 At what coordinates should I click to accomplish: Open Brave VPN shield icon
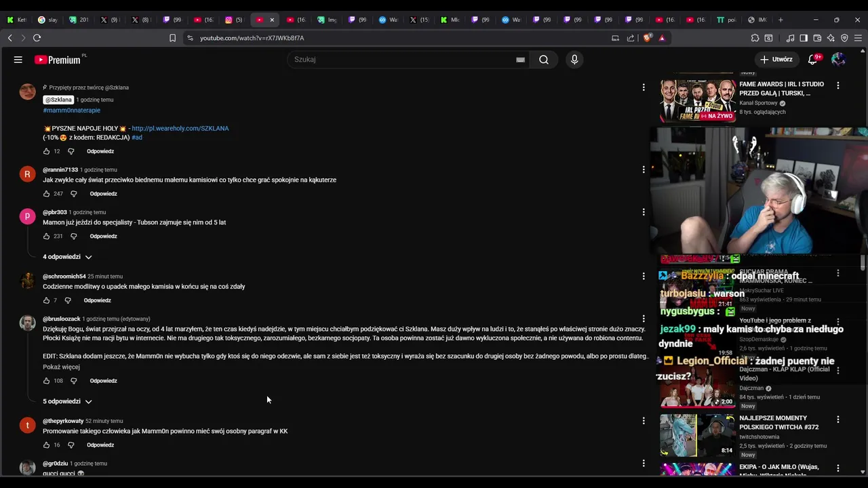pos(844,38)
